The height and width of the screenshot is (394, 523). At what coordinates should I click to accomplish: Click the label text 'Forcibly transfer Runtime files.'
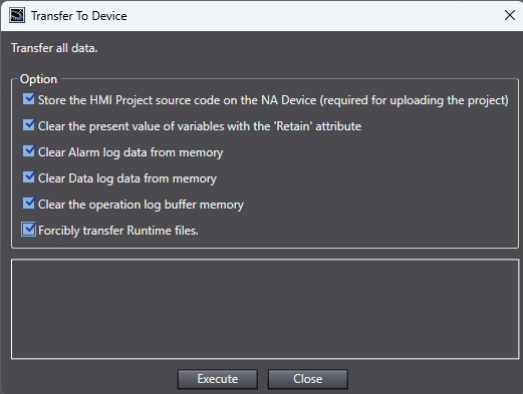(x=118, y=231)
